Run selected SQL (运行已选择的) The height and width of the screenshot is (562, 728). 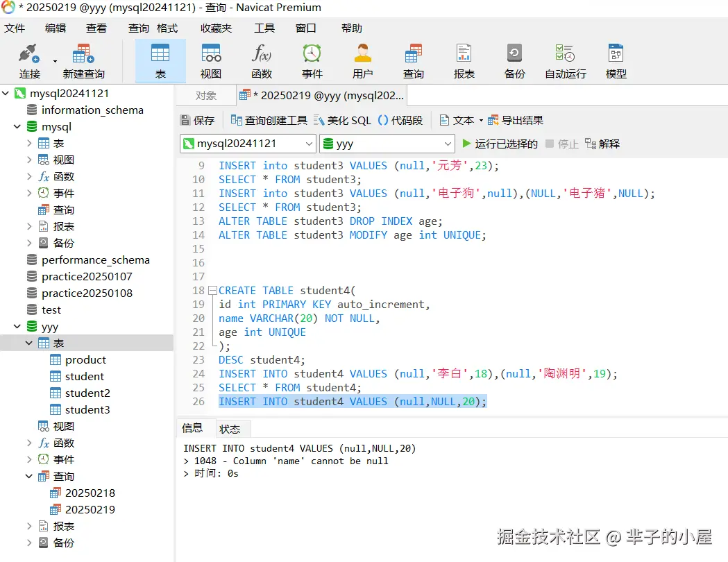[500, 144]
